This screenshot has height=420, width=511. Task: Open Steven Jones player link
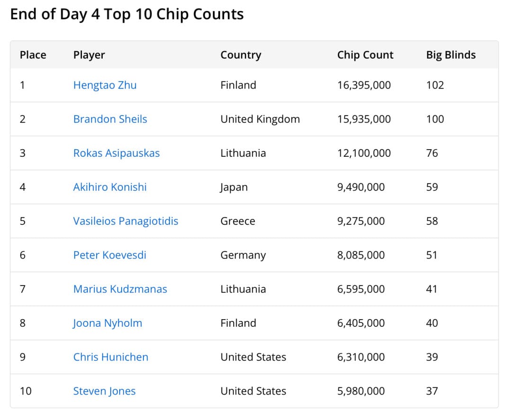pos(104,391)
